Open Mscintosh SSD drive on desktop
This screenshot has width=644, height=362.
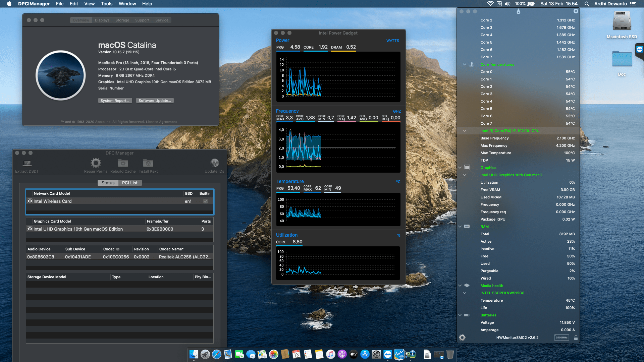(x=622, y=21)
